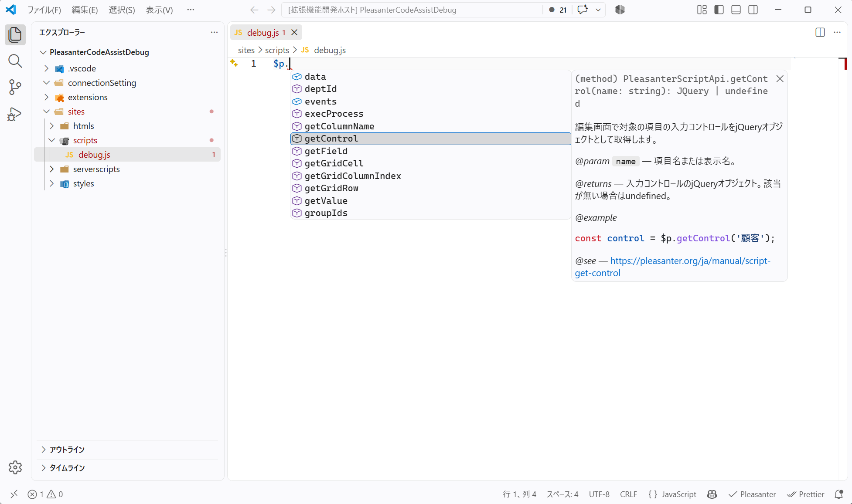Image resolution: width=852 pixels, height=504 pixels.
Task: Open Explorer views and more actions ellipsis
Action: click(x=214, y=32)
